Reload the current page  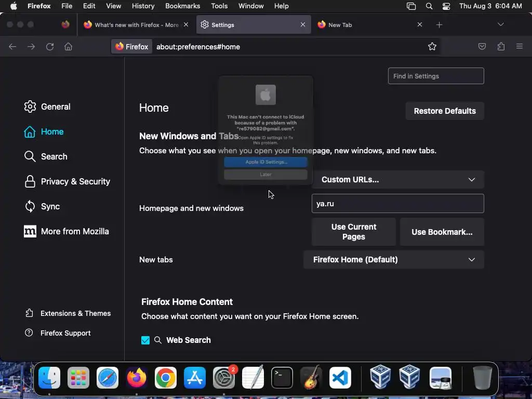coord(50,46)
